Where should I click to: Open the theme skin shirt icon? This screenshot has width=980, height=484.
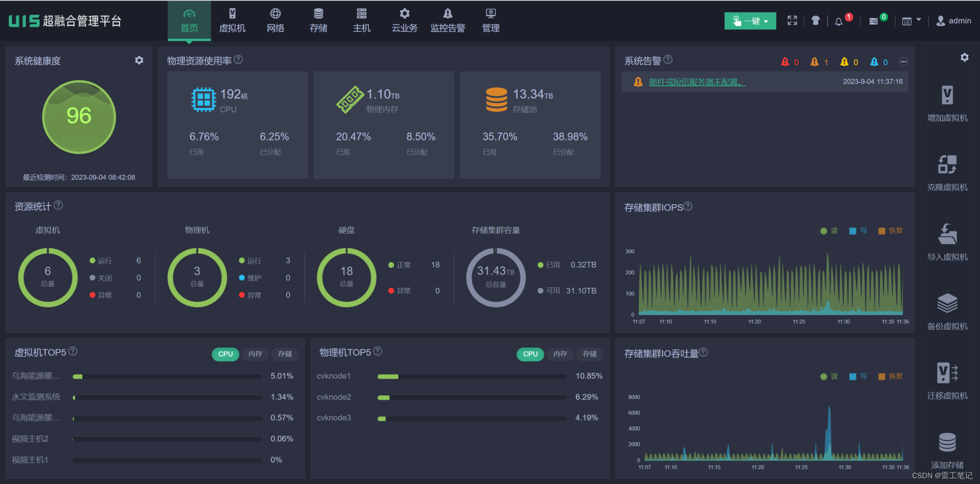pyautogui.click(x=815, y=21)
